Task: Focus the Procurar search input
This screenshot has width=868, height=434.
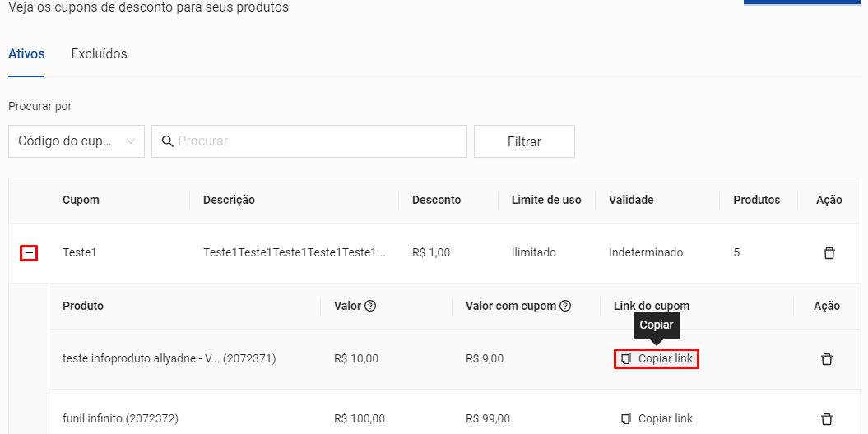Action: pyautogui.click(x=317, y=141)
